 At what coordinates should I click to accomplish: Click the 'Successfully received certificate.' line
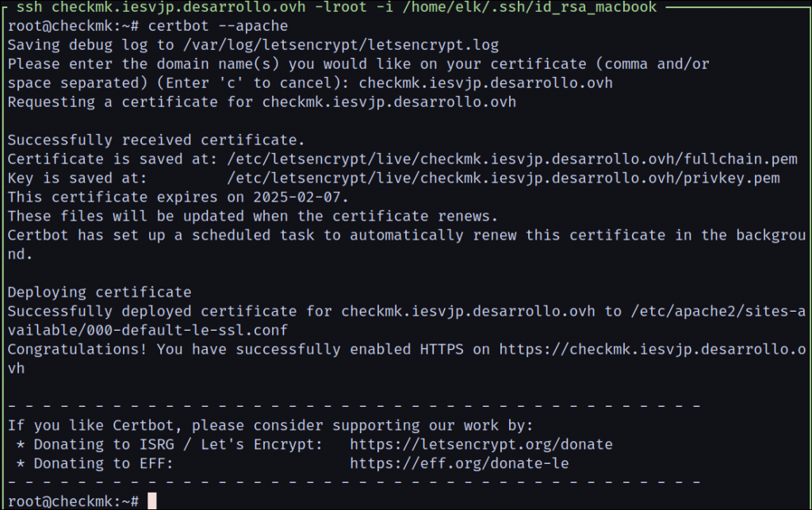[156, 140]
